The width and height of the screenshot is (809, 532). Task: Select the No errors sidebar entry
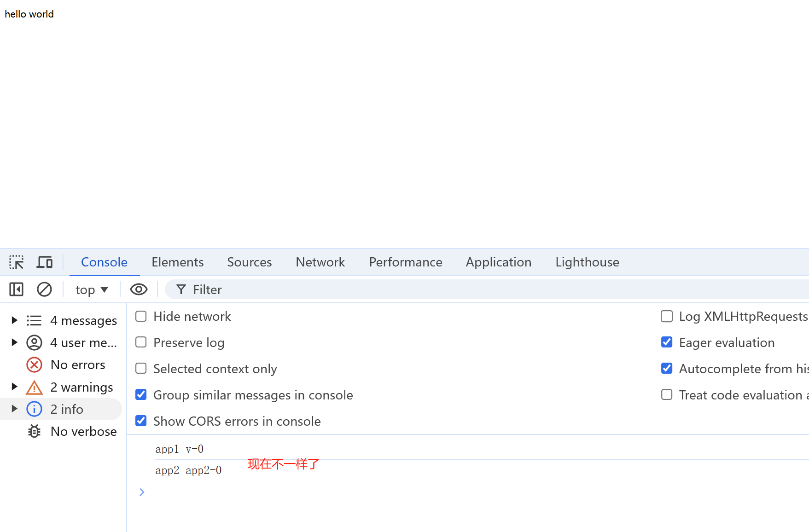(78, 365)
